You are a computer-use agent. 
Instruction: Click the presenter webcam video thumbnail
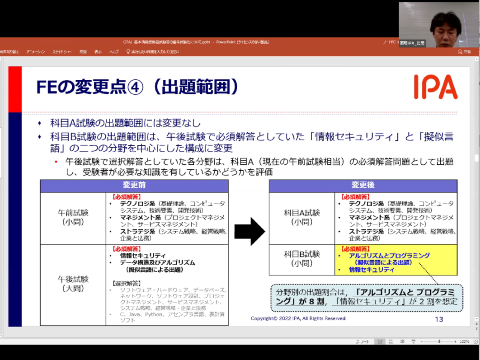(439, 25)
